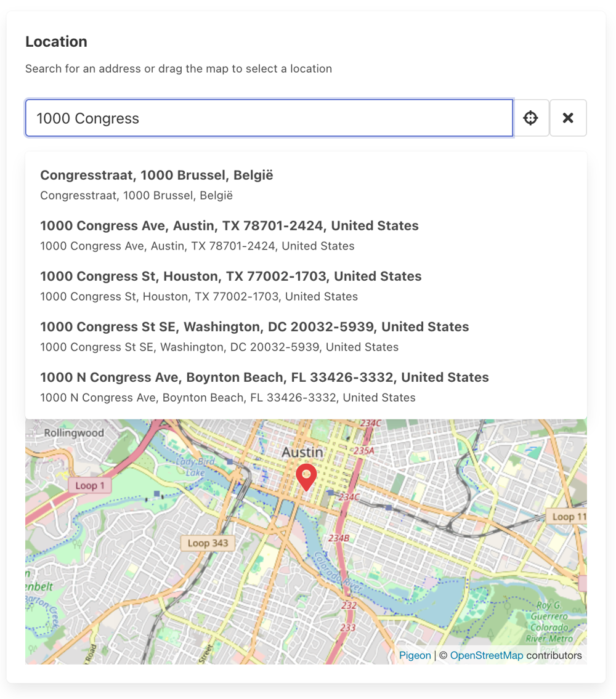Screen dimensions: 616x699
Task: Click the Loop 343 highway shield icon
Action: [207, 543]
